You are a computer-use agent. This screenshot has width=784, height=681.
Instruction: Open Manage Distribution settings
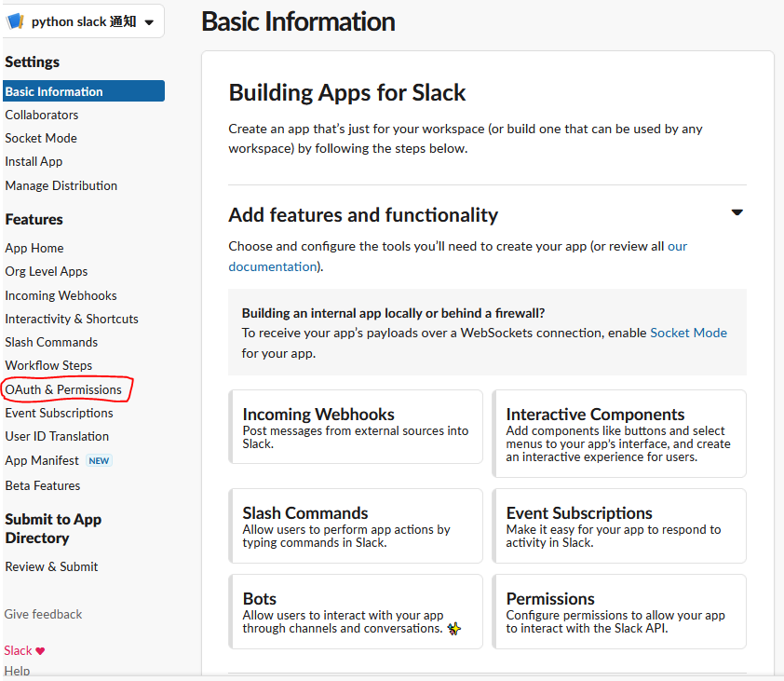pyautogui.click(x=61, y=185)
